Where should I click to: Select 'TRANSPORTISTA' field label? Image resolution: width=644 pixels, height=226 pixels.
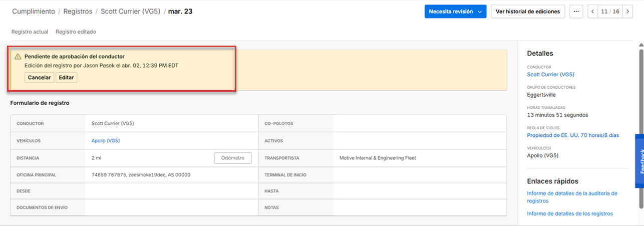coord(282,158)
